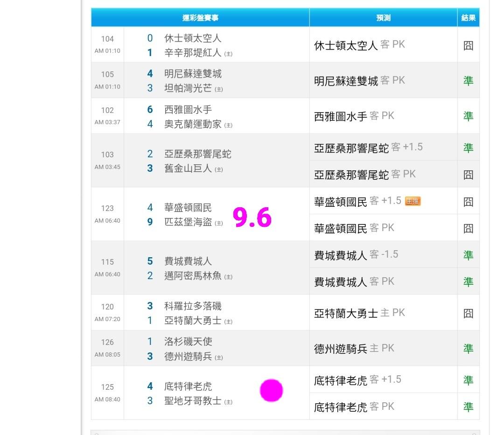Click 亞特蘭大勇士 in matchup column
This screenshot has width=504, height=435.
pos(193,320)
